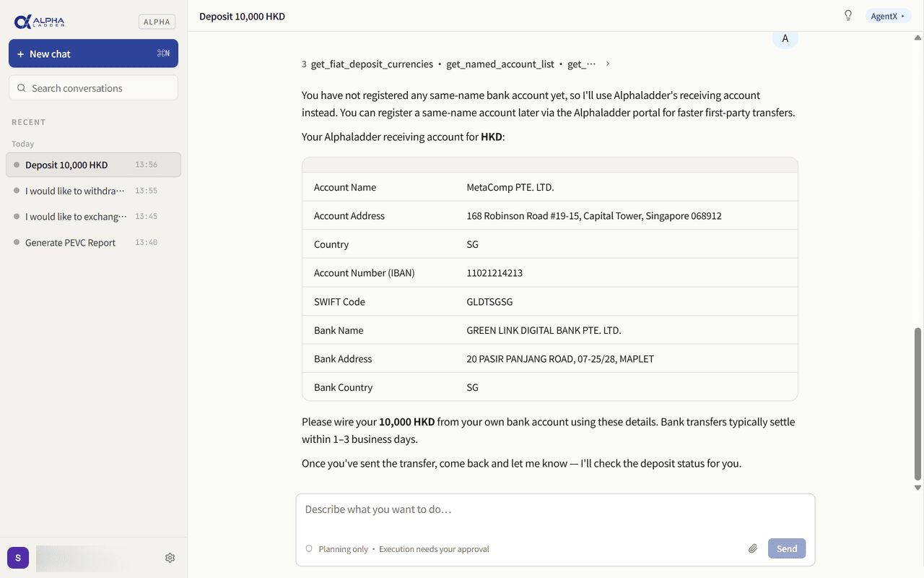Click the scrollbar up arrow
This screenshot has height=578, width=924.
[x=918, y=37]
